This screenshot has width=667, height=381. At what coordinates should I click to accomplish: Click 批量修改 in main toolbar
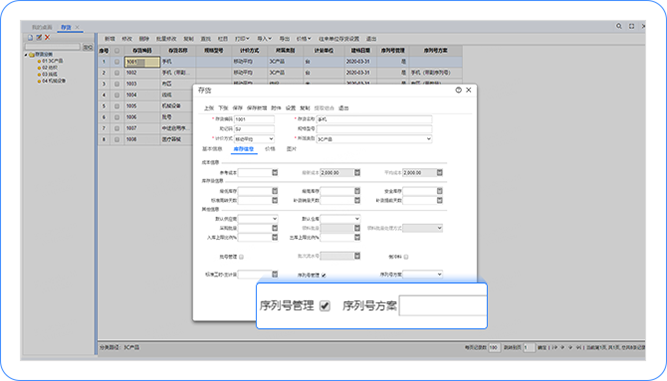[166, 39]
